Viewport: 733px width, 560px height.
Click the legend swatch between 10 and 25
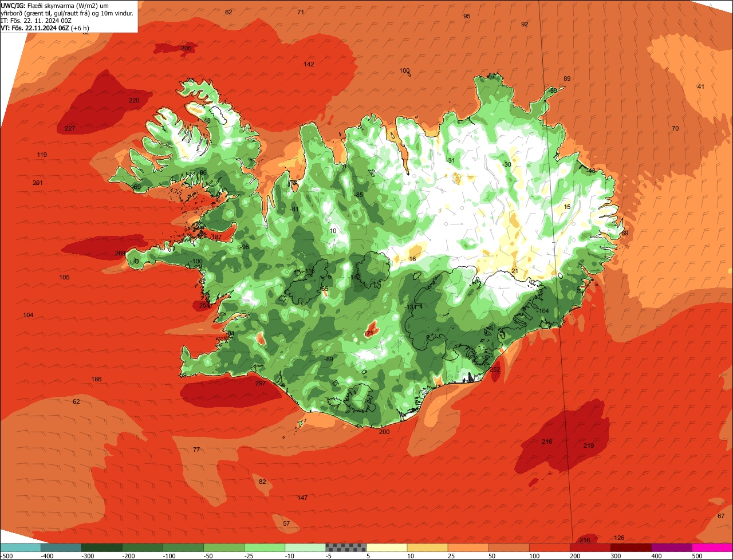click(427, 547)
